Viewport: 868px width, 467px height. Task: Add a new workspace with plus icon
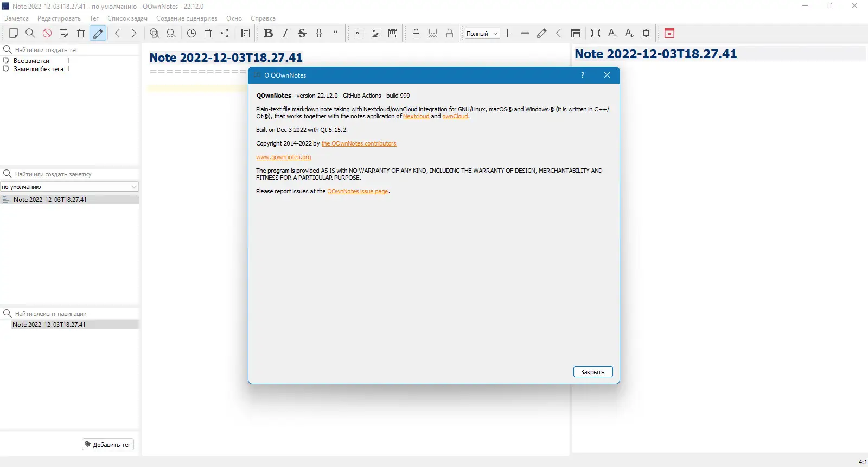click(508, 33)
